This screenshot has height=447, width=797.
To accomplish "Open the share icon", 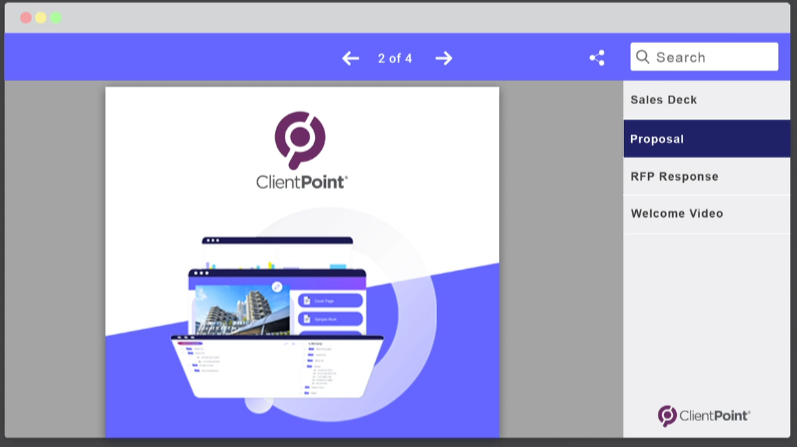I will click(x=597, y=58).
